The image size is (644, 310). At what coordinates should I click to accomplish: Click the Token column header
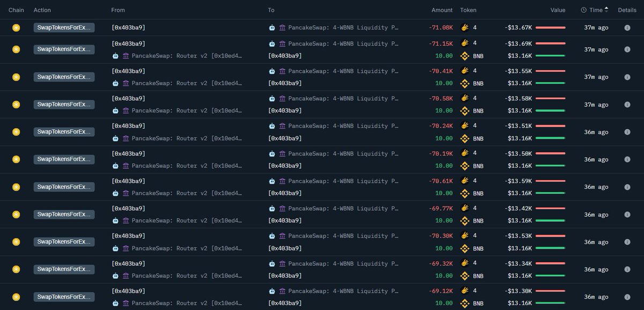click(x=468, y=10)
